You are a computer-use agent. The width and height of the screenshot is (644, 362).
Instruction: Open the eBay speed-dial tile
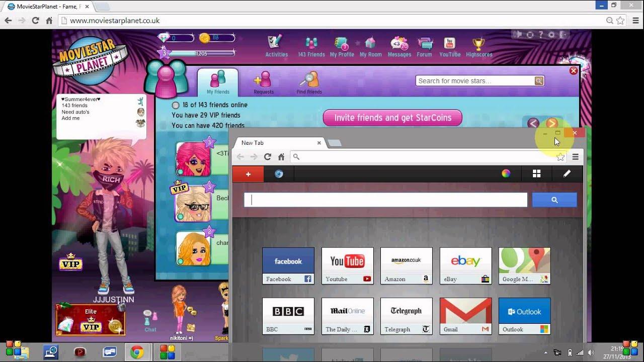(466, 266)
